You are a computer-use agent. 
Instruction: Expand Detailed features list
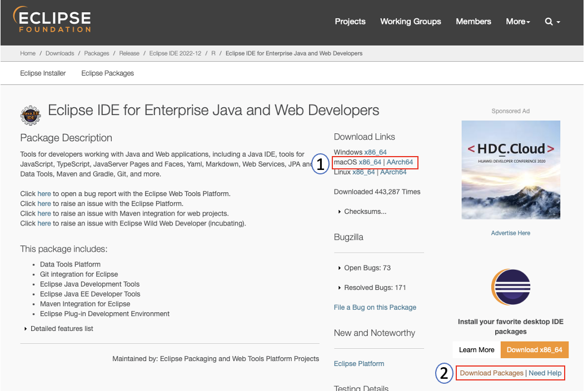pos(59,329)
